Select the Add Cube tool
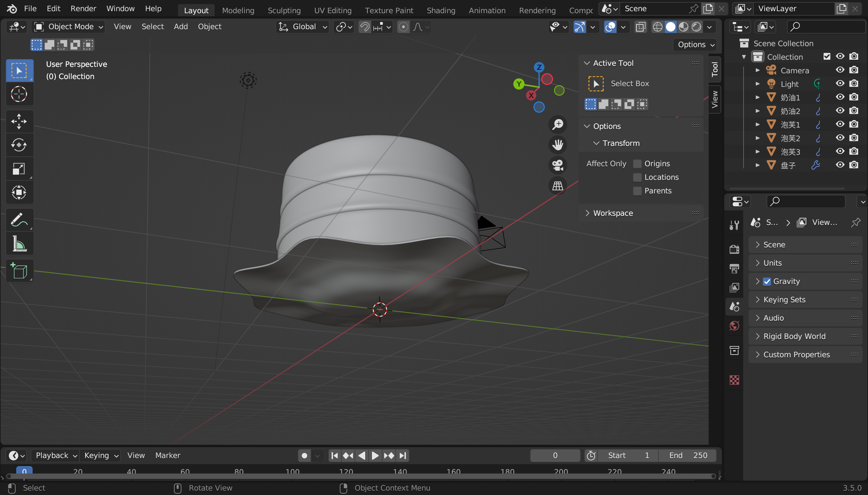 coord(19,271)
